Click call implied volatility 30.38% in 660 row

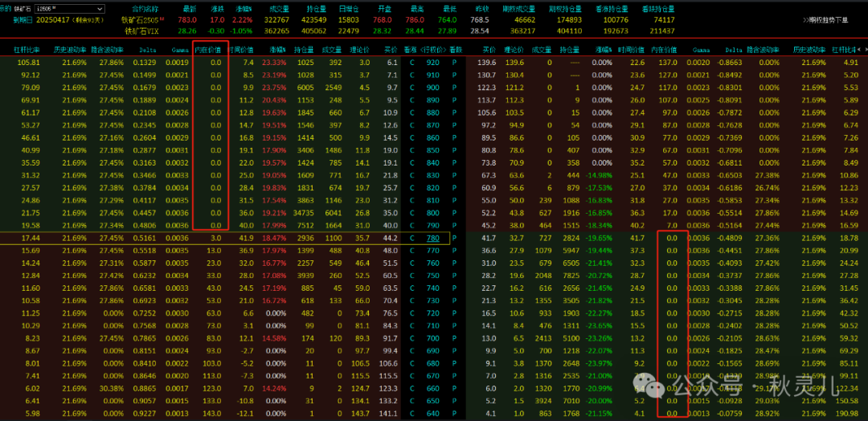(x=111, y=388)
